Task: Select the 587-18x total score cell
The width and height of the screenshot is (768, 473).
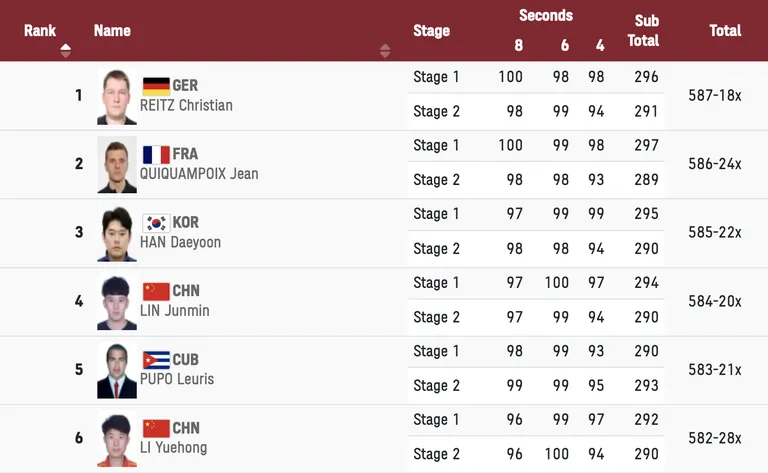Action: [715, 95]
